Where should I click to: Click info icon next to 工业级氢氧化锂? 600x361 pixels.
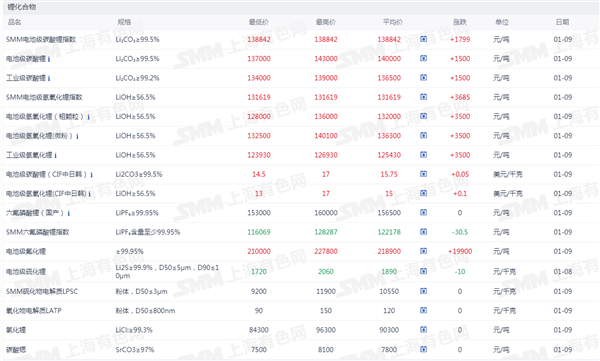click(55, 155)
